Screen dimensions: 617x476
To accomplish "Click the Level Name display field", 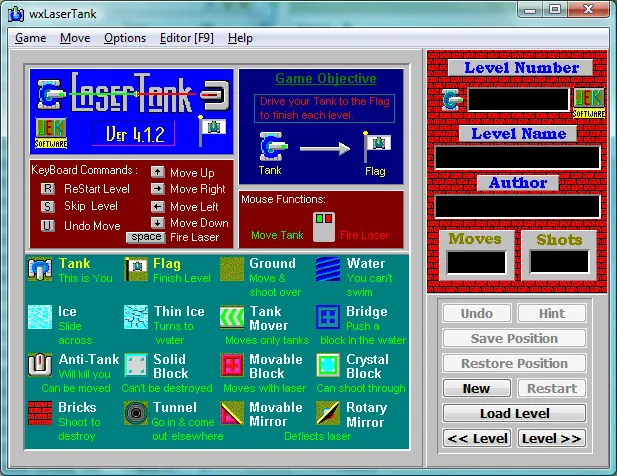I will coord(517,157).
